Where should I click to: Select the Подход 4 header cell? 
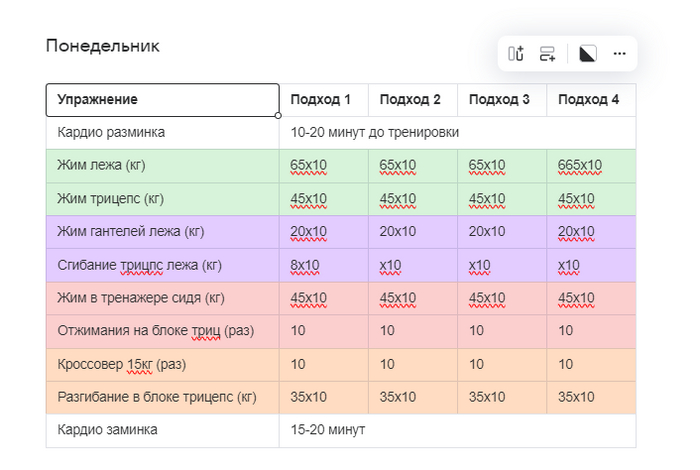coord(588,100)
